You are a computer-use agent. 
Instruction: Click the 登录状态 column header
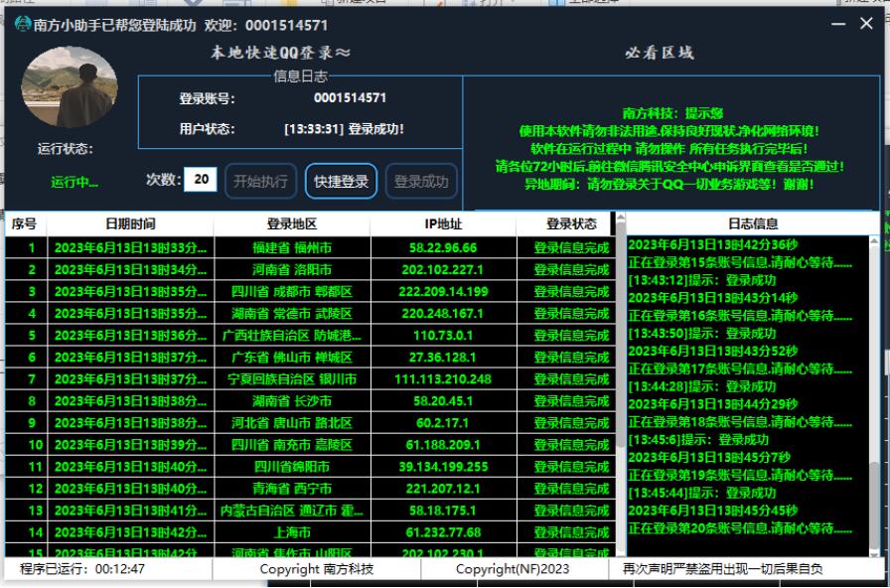point(565,223)
